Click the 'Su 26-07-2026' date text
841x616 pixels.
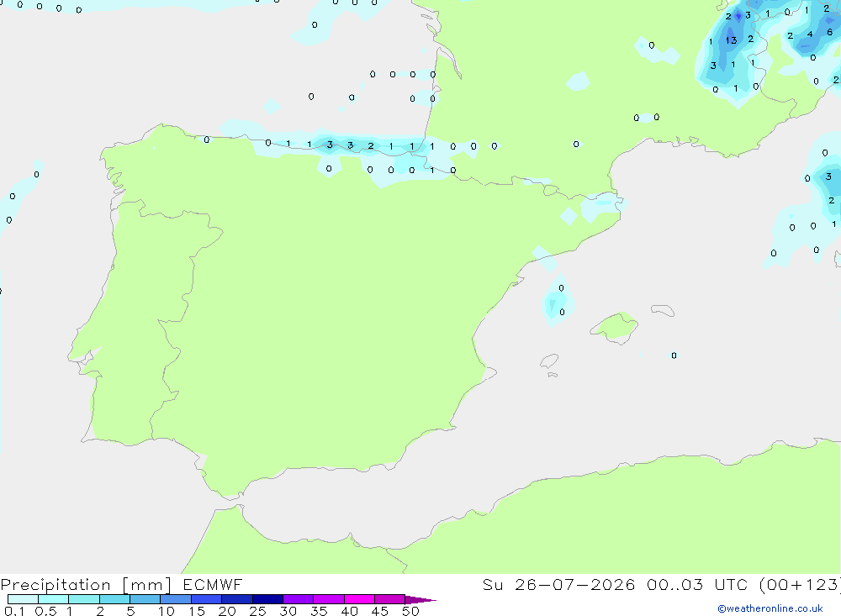[x=558, y=584]
